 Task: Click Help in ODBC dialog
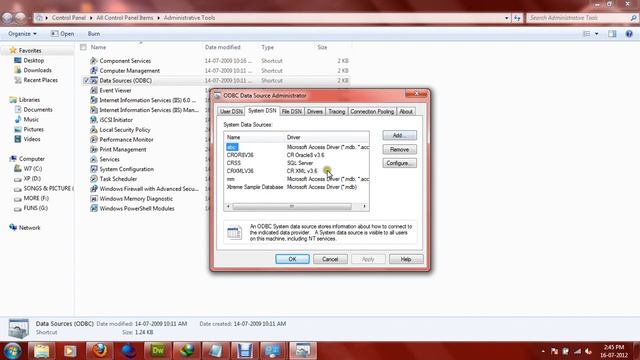click(x=406, y=259)
